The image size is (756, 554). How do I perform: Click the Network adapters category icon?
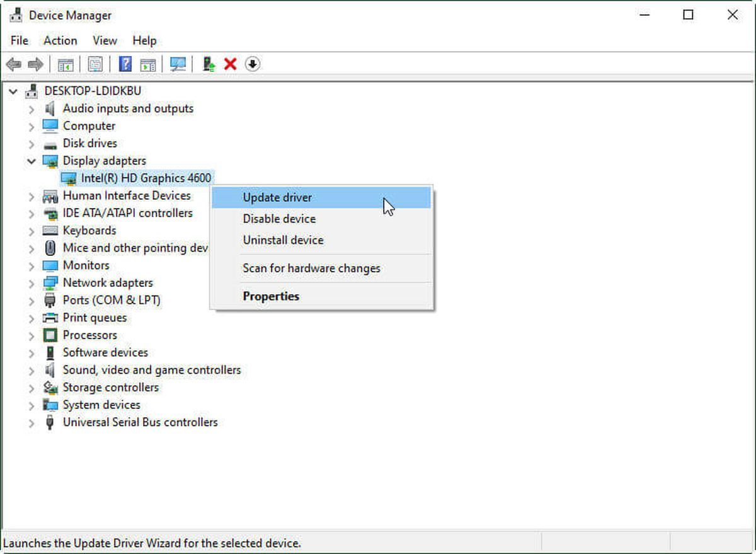point(50,283)
